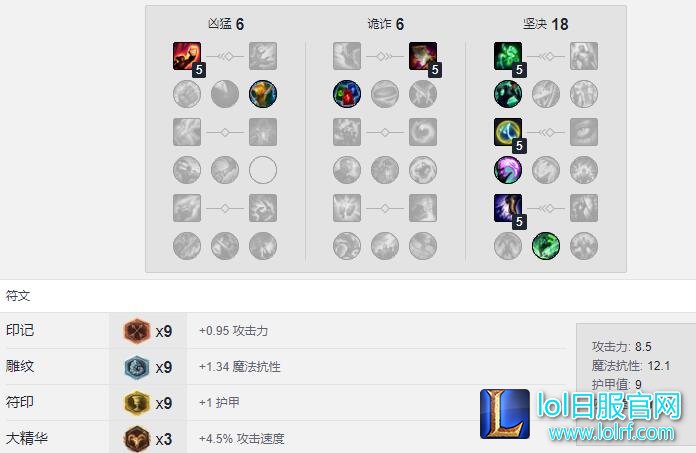Open the www.lolrf.com website link
The height and width of the screenshot is (453, 696).
(611, 432)
